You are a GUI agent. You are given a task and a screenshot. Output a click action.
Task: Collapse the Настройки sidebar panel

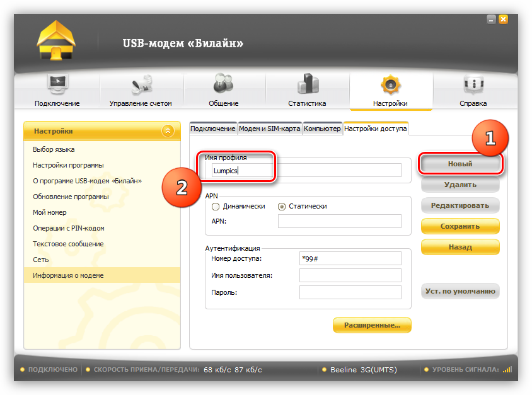click(168, 131)
